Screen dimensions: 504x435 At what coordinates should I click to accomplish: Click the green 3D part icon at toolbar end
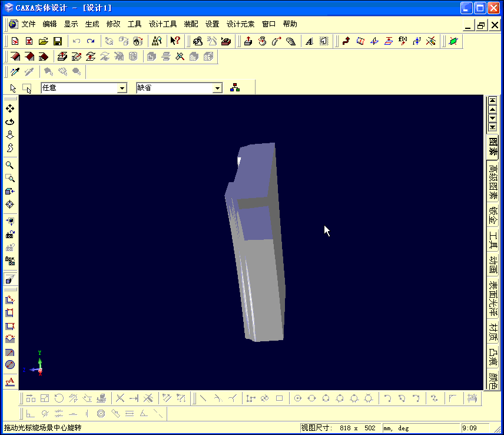click(x=453, y=41)
